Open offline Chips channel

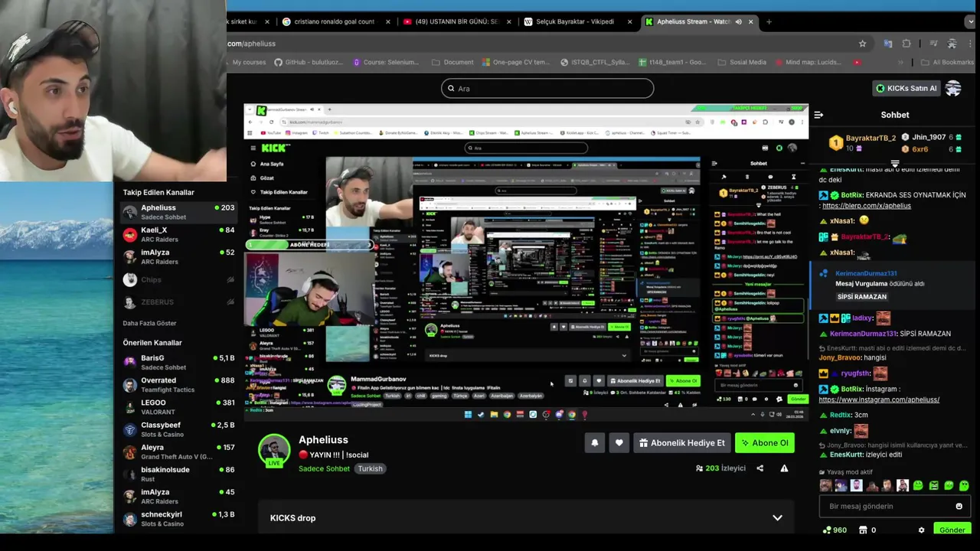[178, 280]
